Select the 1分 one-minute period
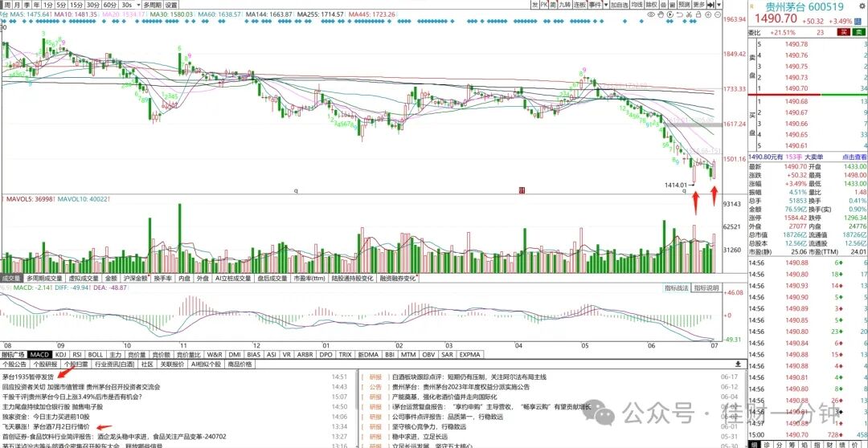Image resolution: width=868 pixels, height=448 pixels. 47,5
